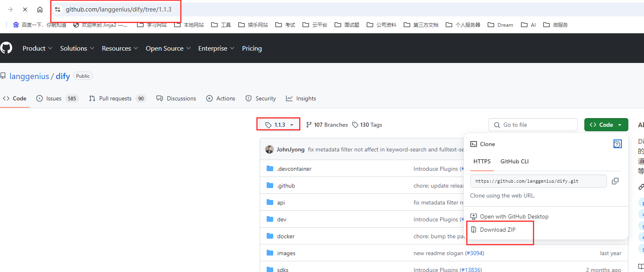Open the fix metadata filter commit message
Screen dimensions: 644x272
[x=386, y=149]
